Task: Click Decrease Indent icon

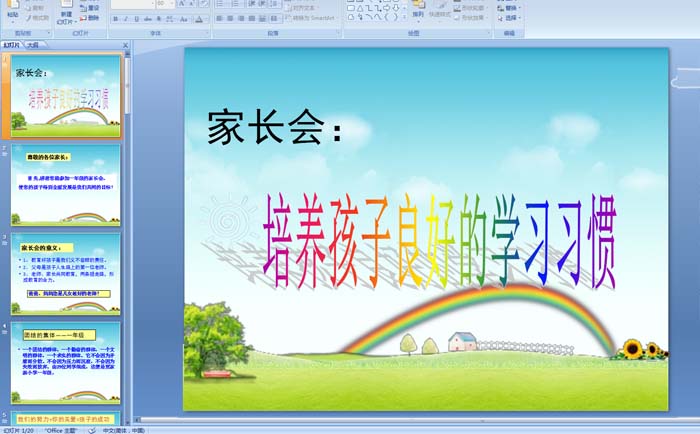Action: 252,4
